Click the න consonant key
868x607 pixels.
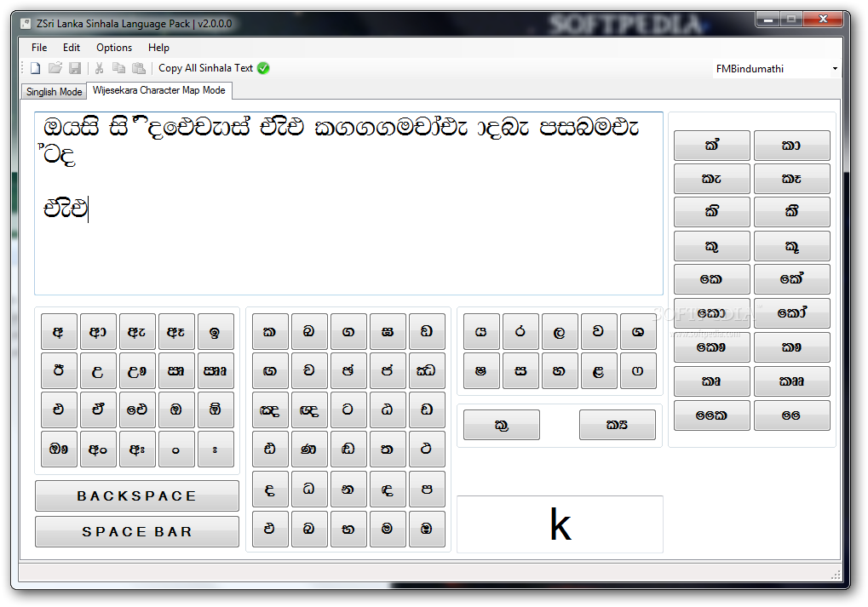point(348,490)
